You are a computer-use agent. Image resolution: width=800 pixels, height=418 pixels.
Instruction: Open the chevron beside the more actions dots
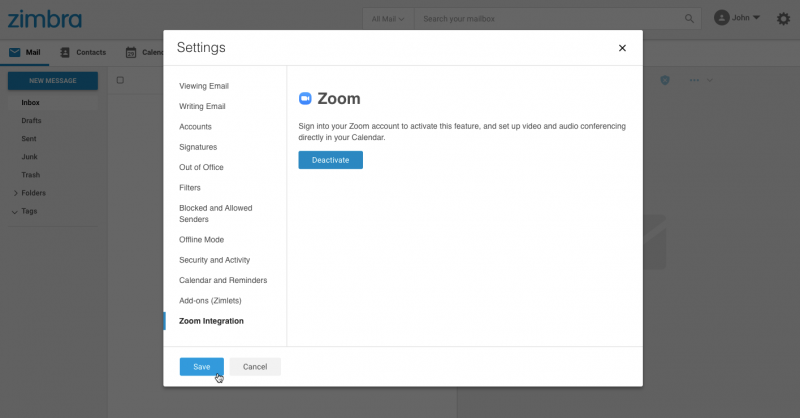tap(709, 80)
